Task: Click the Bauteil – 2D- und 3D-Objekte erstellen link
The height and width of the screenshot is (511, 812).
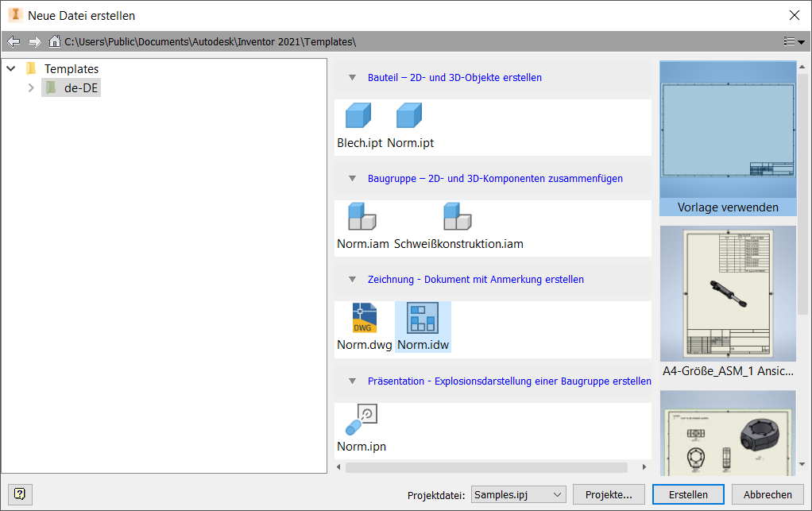Action: [454, 78]
